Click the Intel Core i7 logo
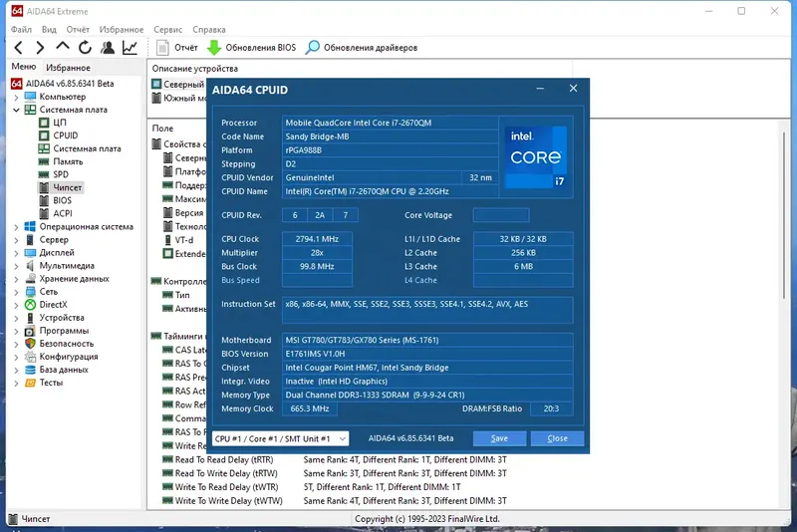The image size is (797, 532). coord(537,157)
